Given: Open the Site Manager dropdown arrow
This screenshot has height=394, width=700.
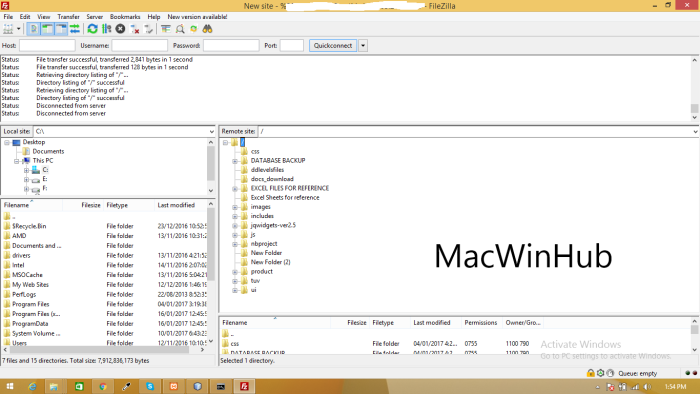Looking at the screenshot, I should coord(19,29).
